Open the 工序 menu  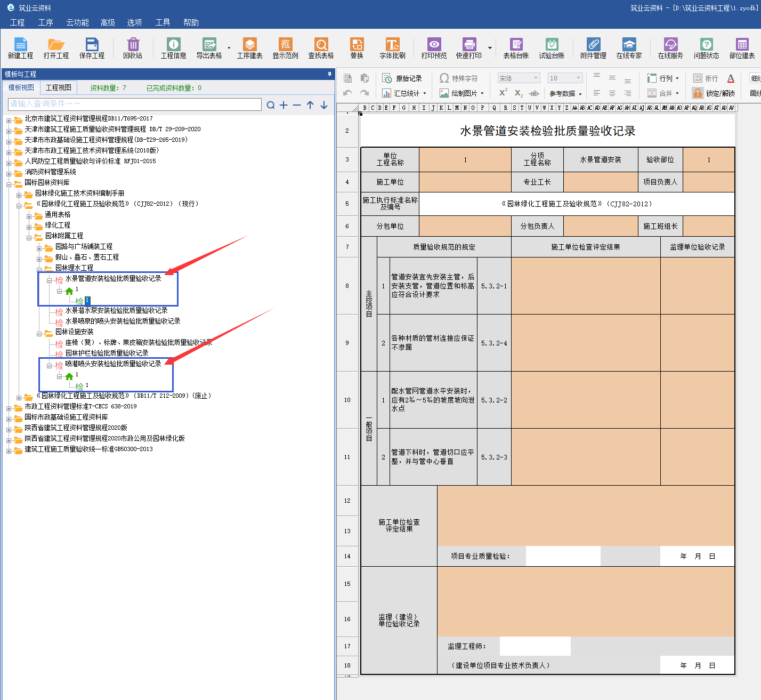(45, 22)
